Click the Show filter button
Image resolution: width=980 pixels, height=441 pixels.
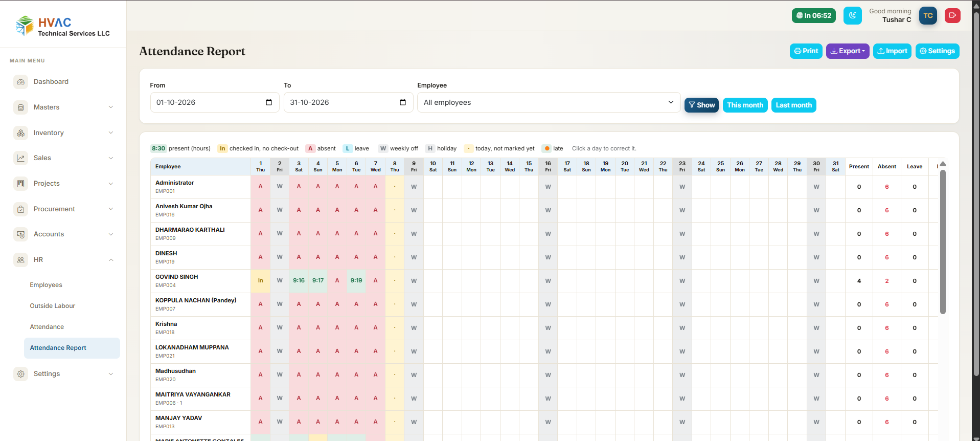coord(701,105)
